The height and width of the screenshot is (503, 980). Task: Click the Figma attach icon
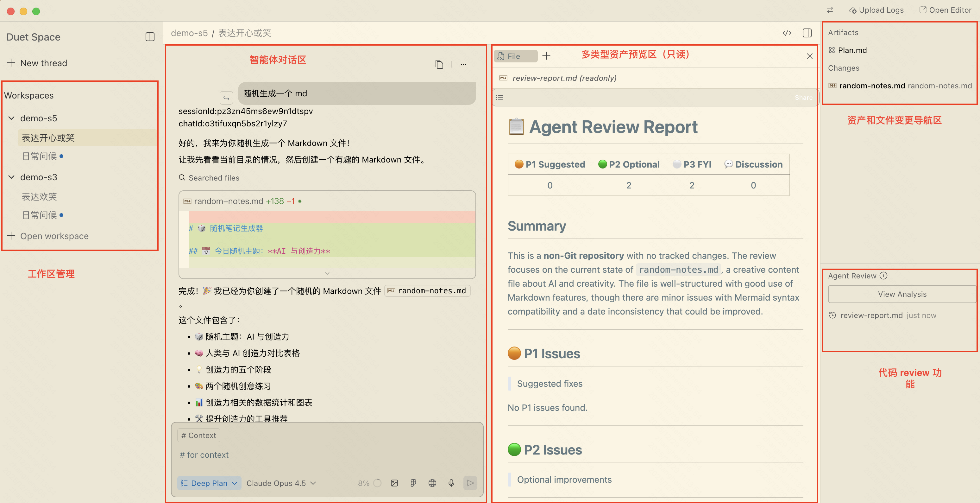[413, 483]
